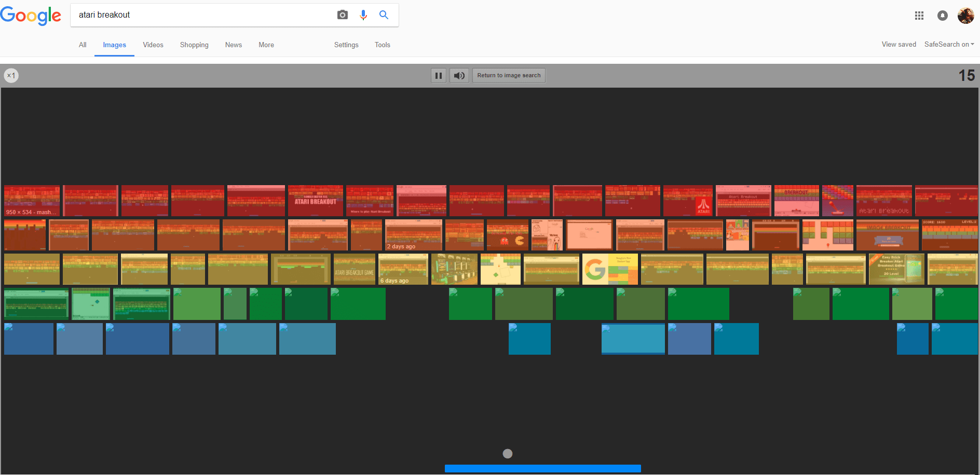Submit search with magnifying glass icon
Viewport: 980px width, 475px height.
click(384, 15)
